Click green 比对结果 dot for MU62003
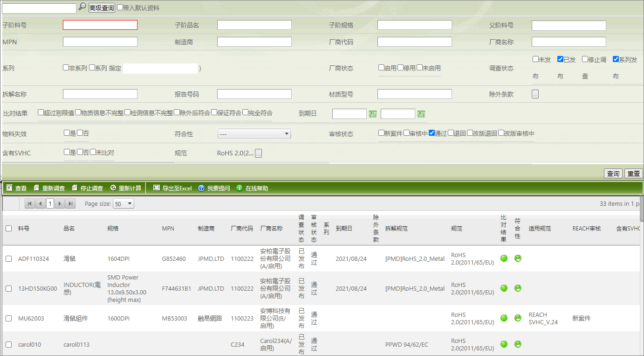The image size is (644, 356). point(504,318)
